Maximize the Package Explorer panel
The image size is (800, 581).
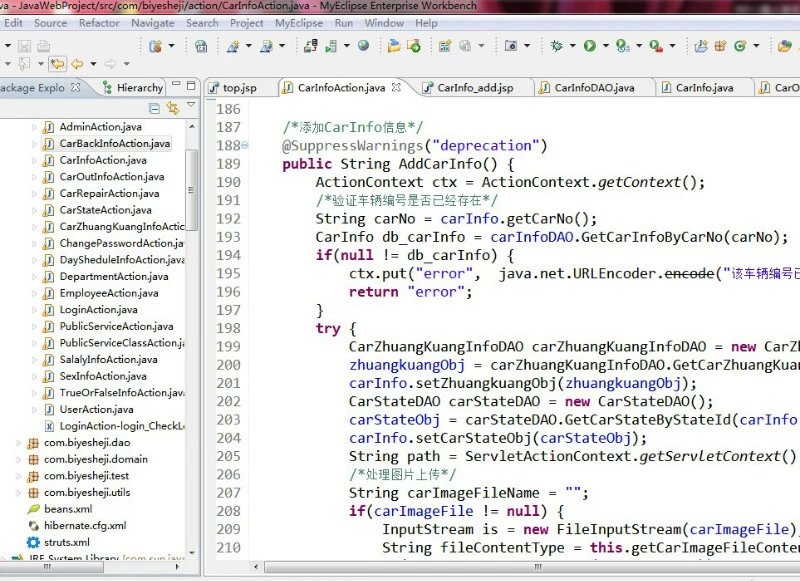(x=191, y=85)
